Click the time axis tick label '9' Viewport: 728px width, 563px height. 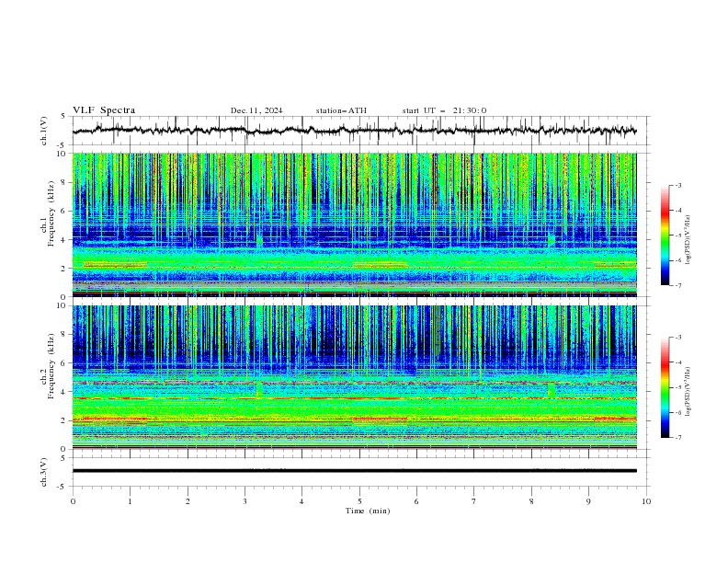point(588,501)
